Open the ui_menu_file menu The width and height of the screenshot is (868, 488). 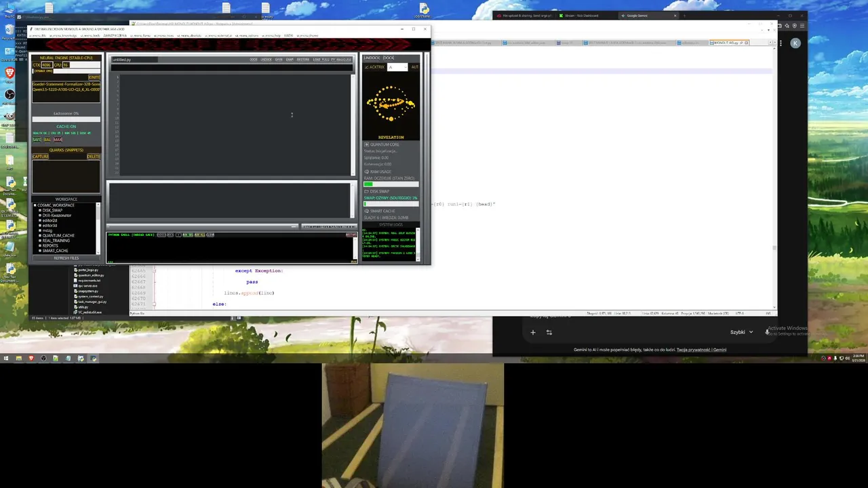pyautogui.click(x=38, y=35)
